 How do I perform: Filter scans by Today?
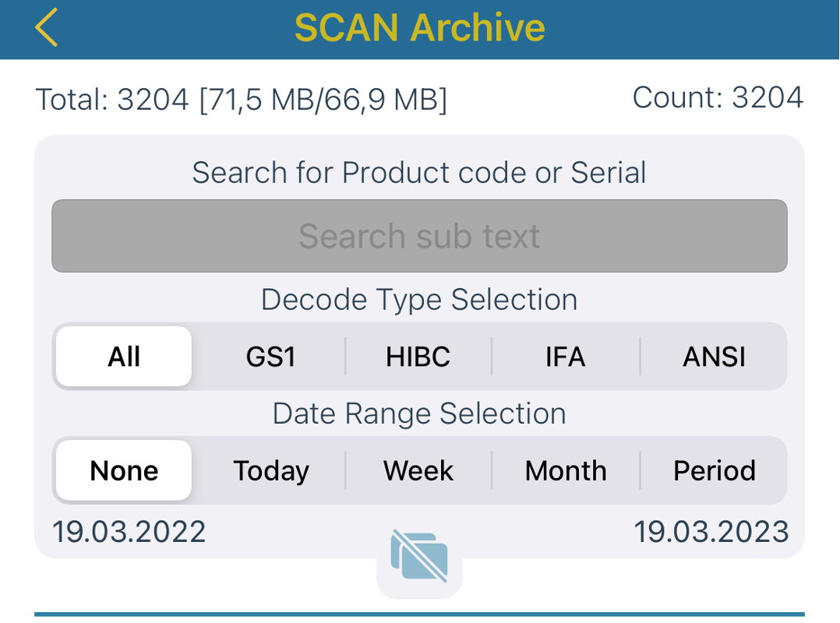coord(271,470)
